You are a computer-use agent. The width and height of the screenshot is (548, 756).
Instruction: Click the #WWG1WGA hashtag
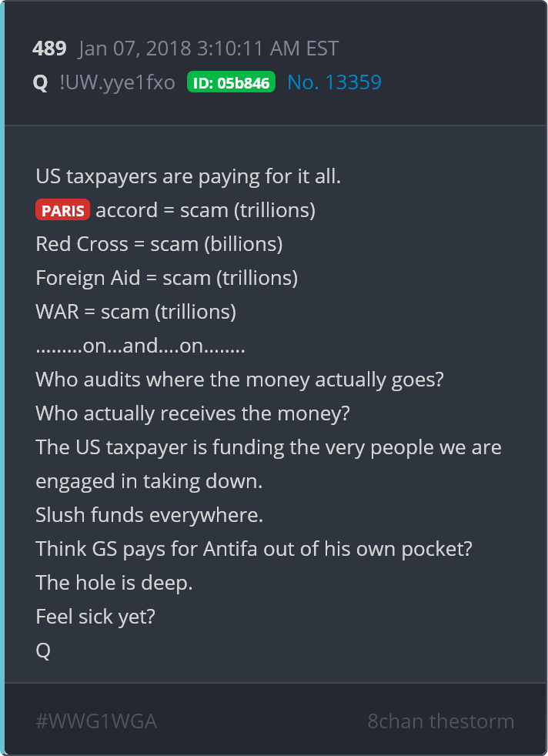96,722
